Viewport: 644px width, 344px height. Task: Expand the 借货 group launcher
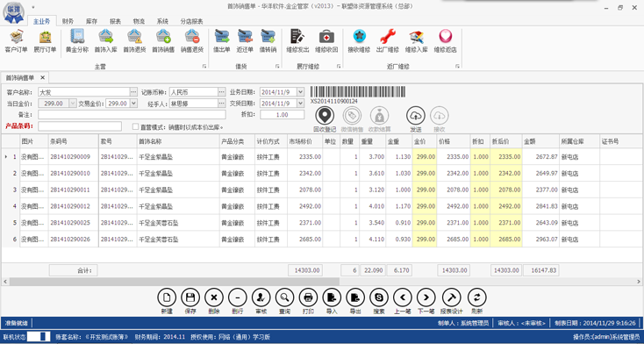coord(277,66)
